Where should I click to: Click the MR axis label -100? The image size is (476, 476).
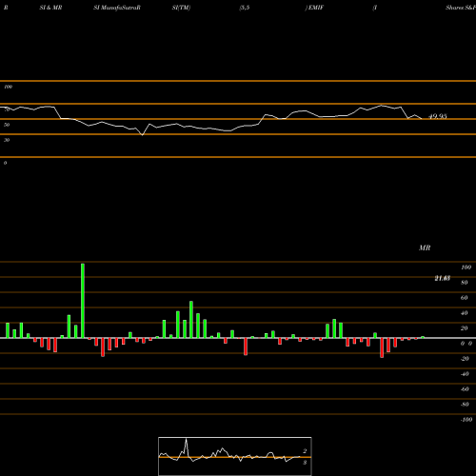click(x=466, y=420)
